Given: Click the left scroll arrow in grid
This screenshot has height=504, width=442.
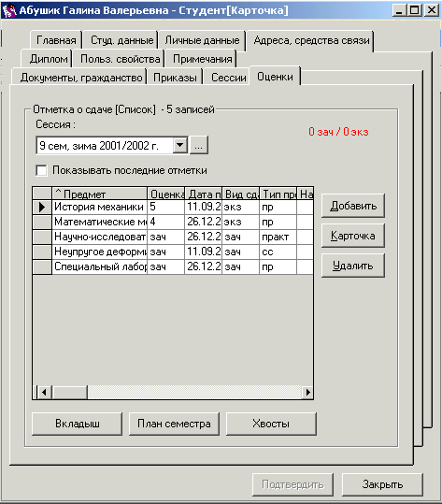Looking at the screenshot, I should point(44,392).
